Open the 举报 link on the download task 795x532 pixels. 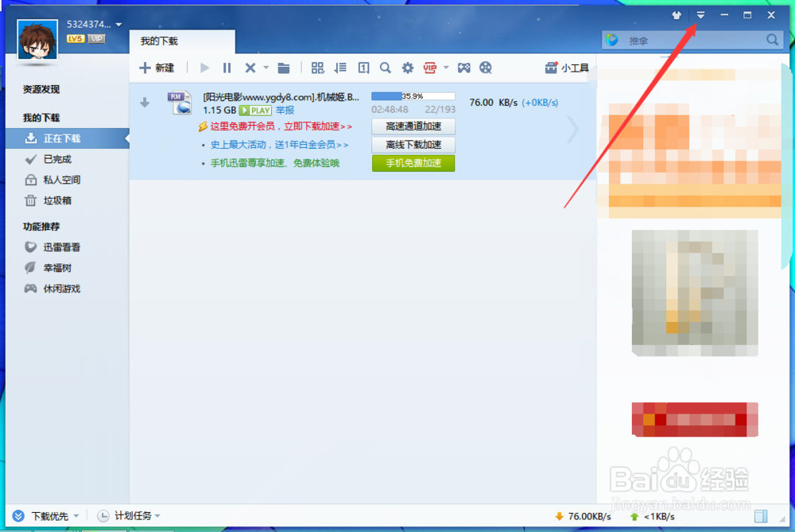(x=285, y=110)
